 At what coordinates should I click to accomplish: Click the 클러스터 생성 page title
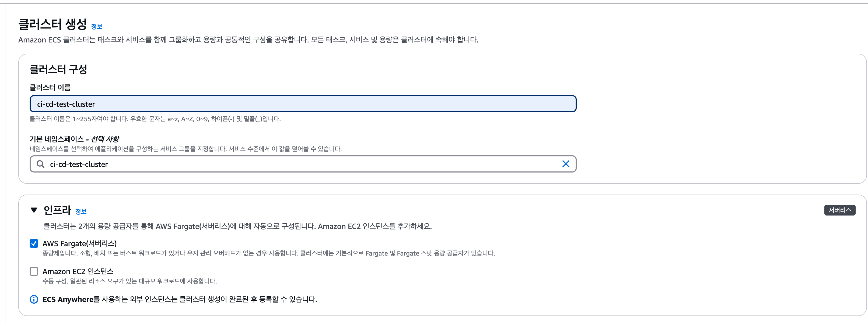[52, 24]
